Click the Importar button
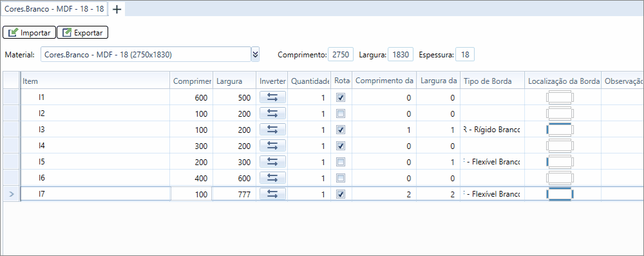 tap(29, 32)
